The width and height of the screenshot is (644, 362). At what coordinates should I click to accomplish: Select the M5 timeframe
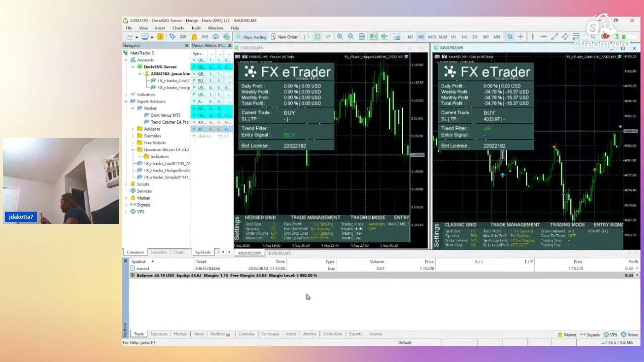[x=421, y=37]
